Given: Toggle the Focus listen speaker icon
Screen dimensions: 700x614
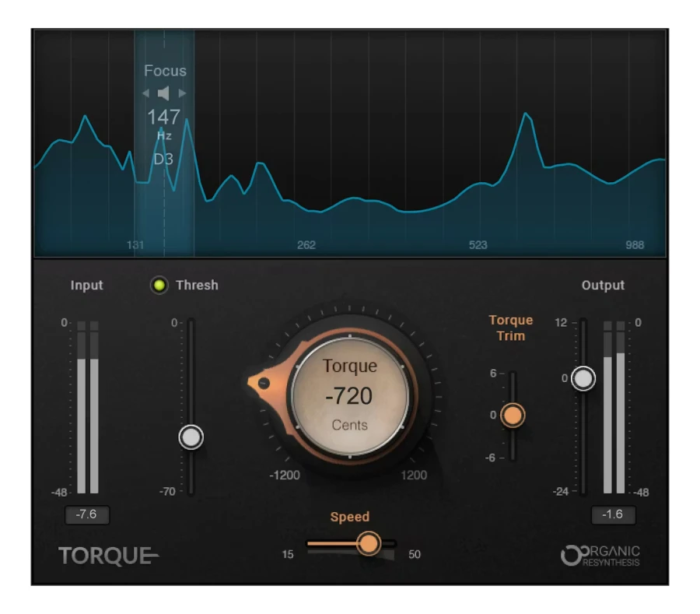Looking at the screenshot, I should coord(163,93).
